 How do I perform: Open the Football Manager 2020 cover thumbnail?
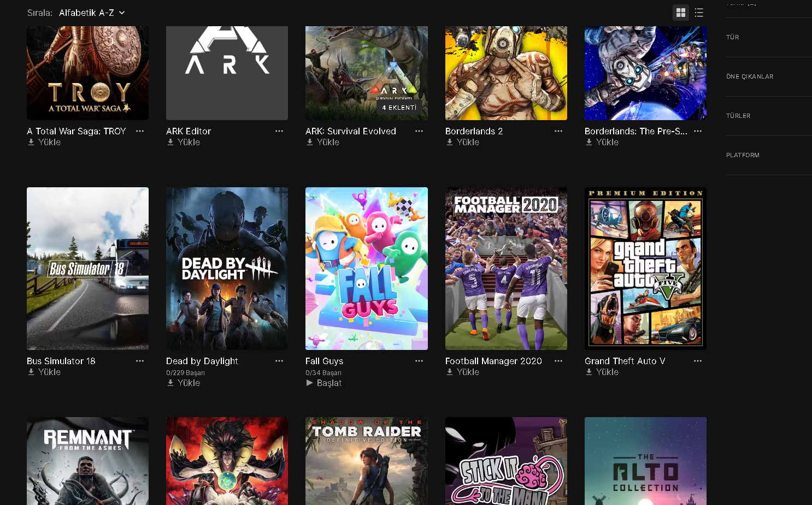click(506, 269)
